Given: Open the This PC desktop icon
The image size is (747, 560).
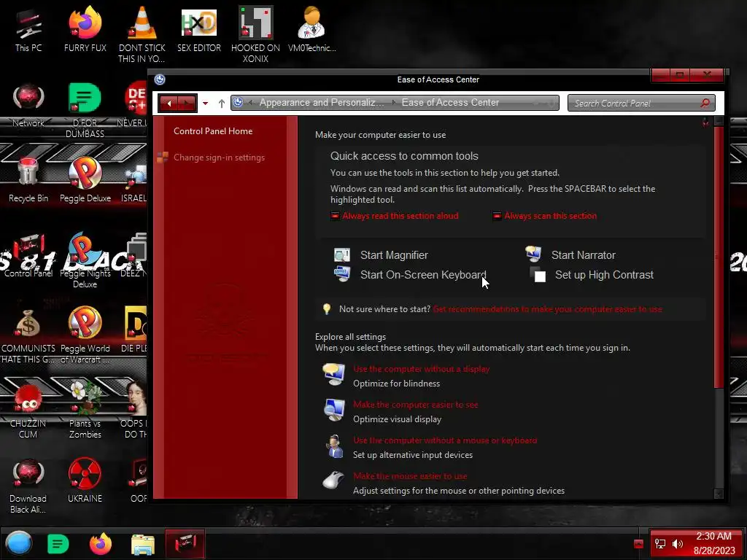Looking at the screenshot, I should [x=28, y=29].
